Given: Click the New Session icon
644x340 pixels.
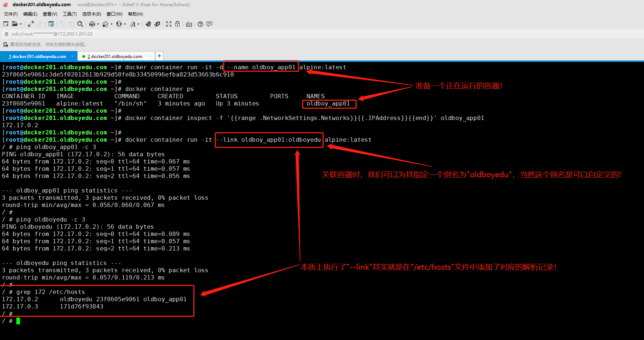Looking at the screenshot, I should tap(6, 24).
